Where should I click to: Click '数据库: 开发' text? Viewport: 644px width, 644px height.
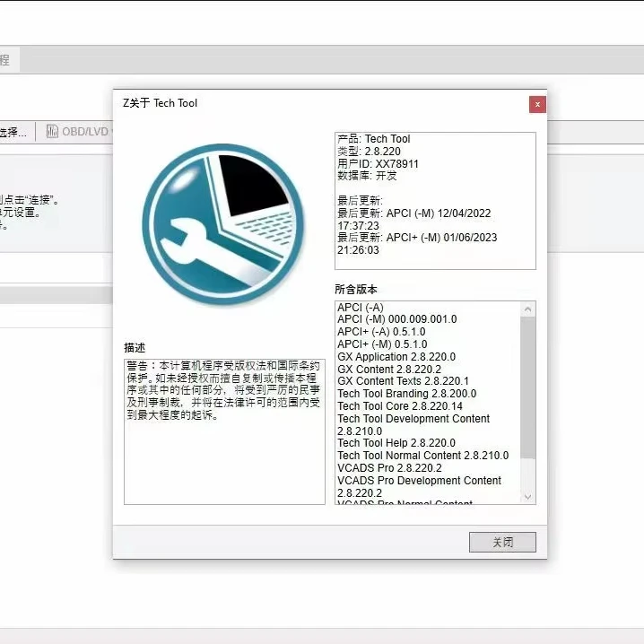click(x=367, y=176)
